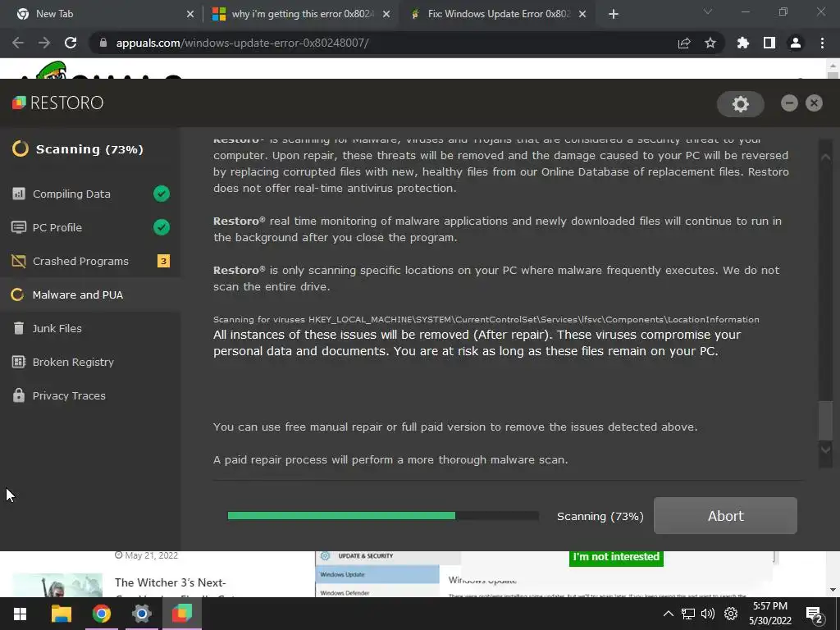The width and height of the screenshot is (840, 630).
Task: Open The Witcher 3's Next article link
Action: pos(171,583)
